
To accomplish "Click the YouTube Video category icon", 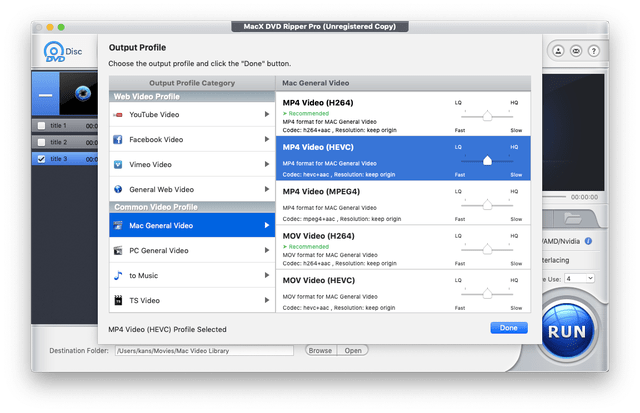I will [x=118, y=115].
